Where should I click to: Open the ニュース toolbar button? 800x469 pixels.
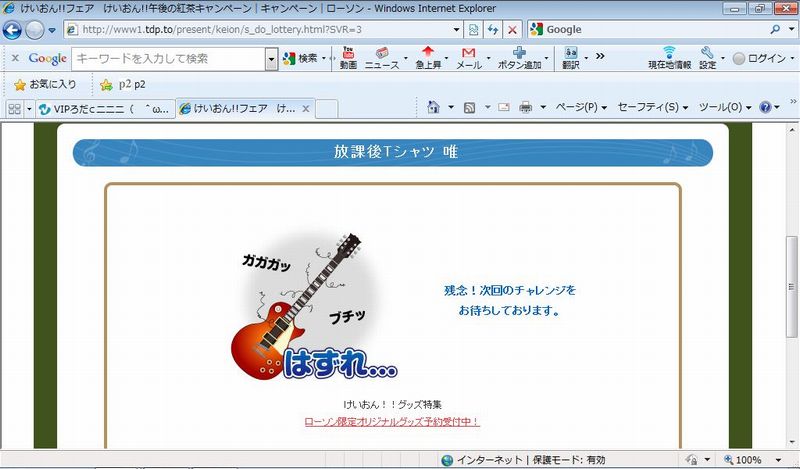[382, 58]
